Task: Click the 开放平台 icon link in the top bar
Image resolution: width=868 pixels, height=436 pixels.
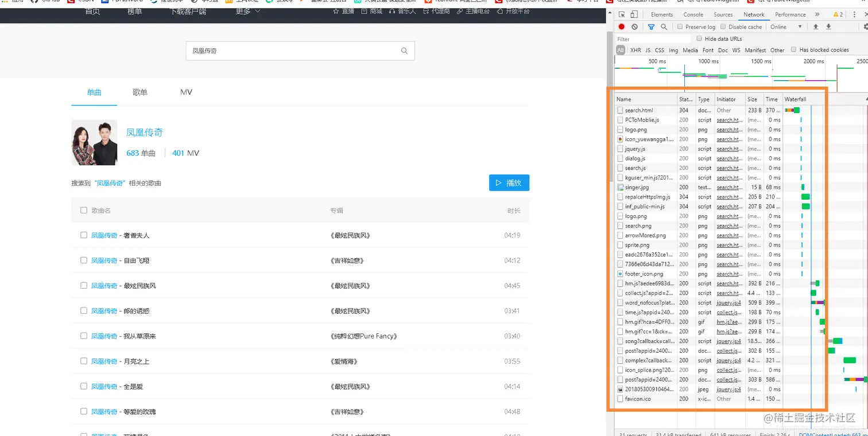Action: [513, 11]
